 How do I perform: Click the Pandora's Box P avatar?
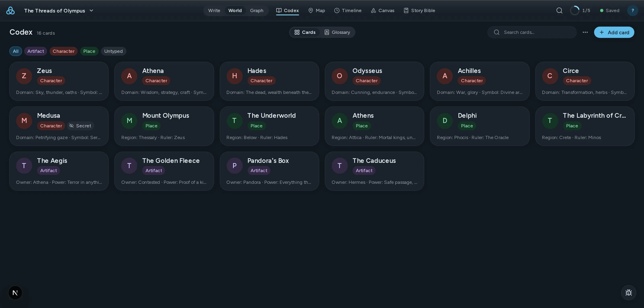point(234,165)
